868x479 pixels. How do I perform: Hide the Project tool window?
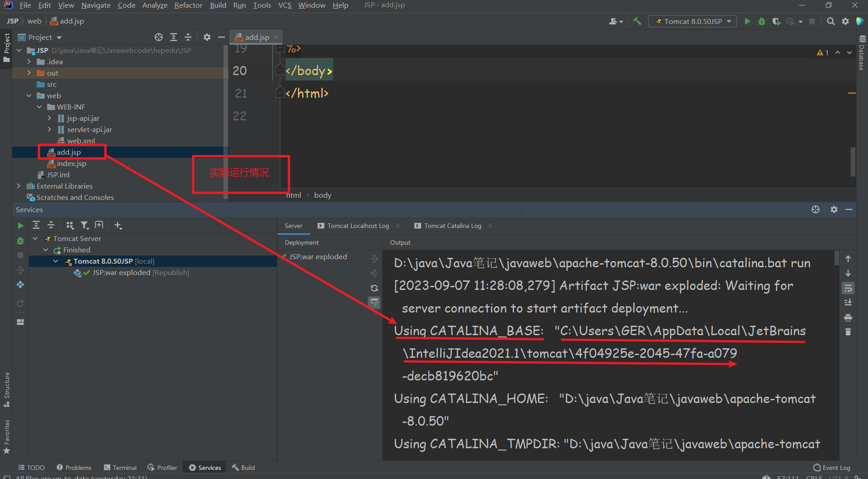(x=222, y=37)
